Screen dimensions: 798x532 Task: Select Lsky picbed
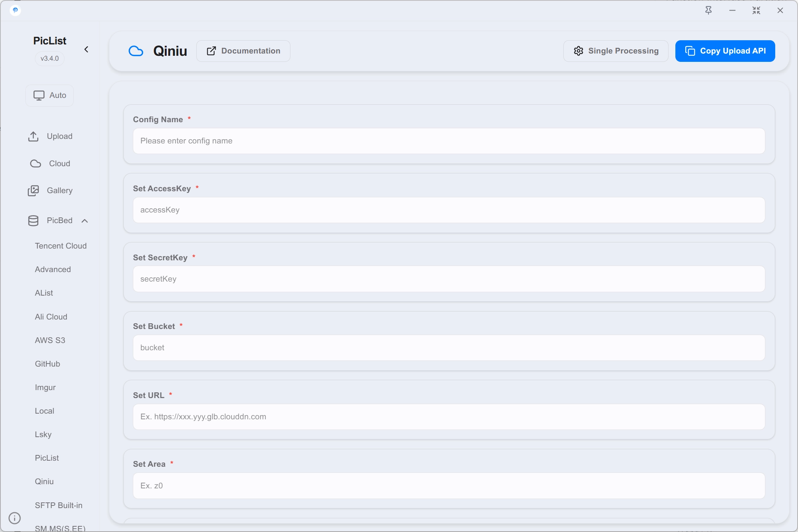(x=43, y=434)
